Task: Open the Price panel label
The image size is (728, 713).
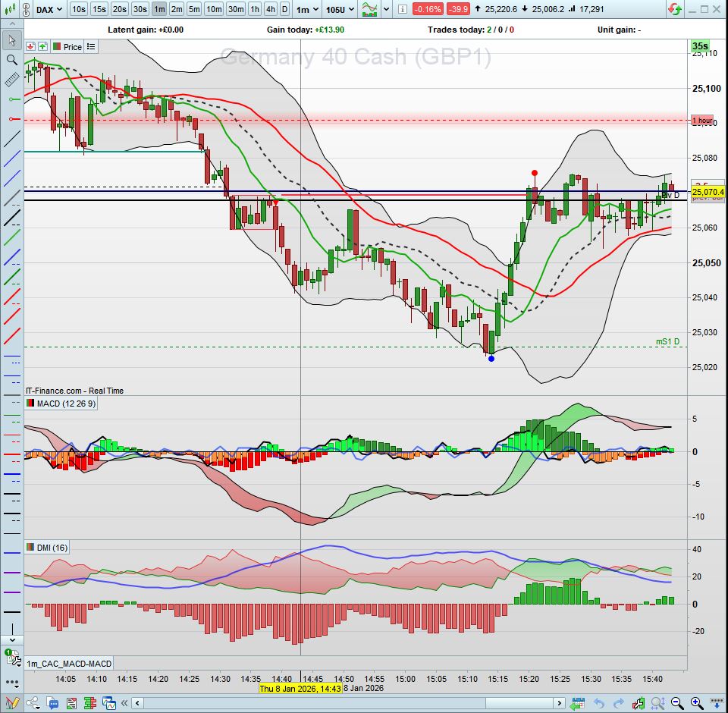Action: pos(67,46)
